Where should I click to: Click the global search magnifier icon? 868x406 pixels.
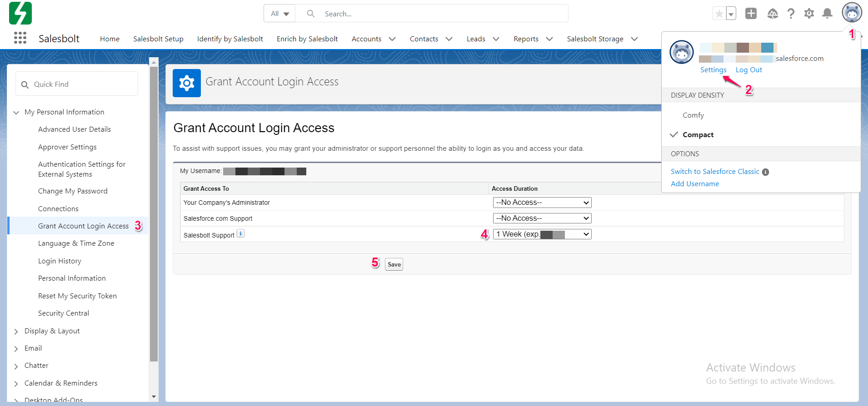[x=311, y=14]
